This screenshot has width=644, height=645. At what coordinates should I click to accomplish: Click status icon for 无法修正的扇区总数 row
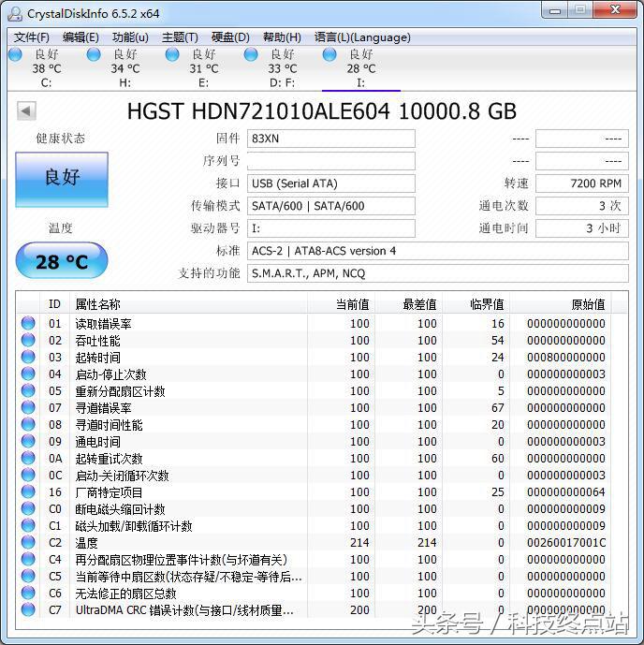(x=28, y=593)
